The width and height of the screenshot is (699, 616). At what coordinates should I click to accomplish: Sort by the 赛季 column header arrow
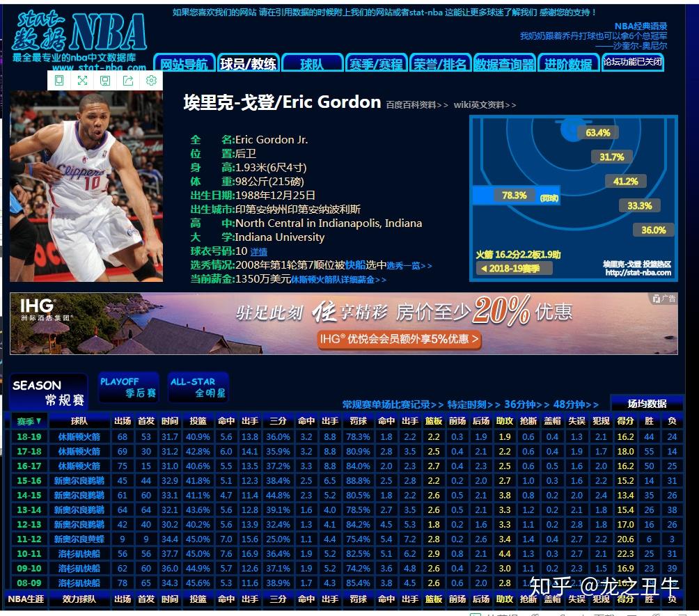tap(29, 421)
